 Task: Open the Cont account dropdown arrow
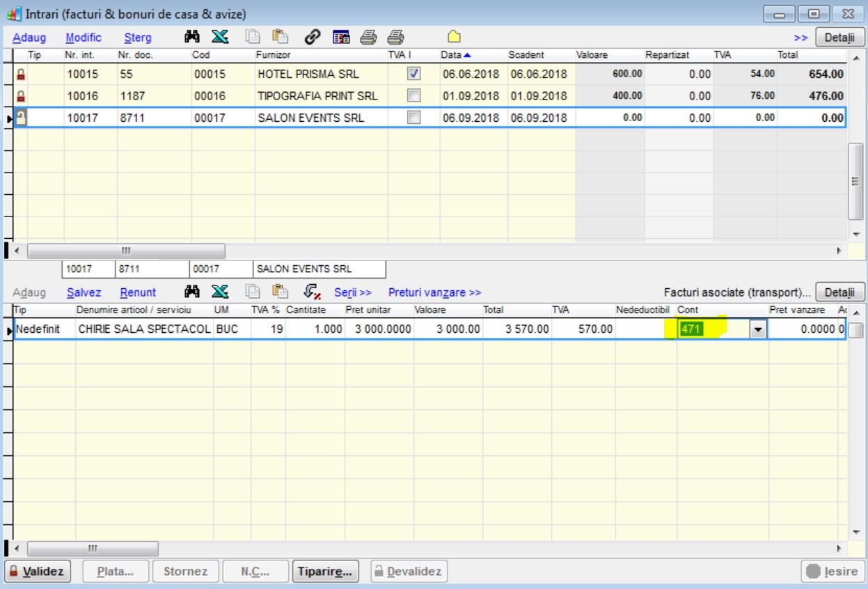(x=759, y=331)
